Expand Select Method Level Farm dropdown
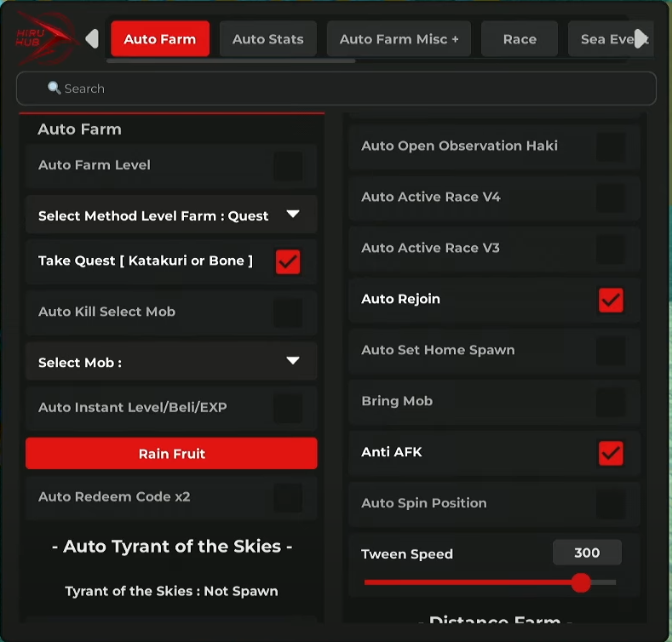Viewport: 672px width, 642px height. pyautogui.click(x=293, y=215)
